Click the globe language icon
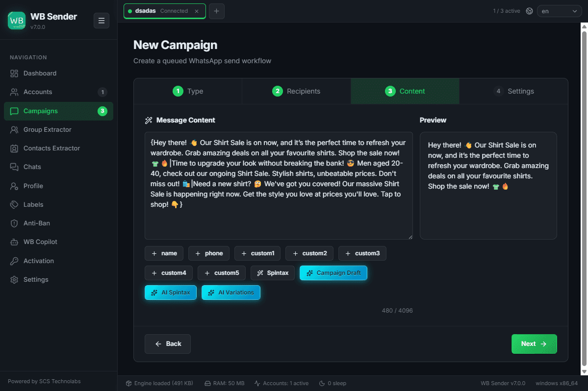This screenshot has width=588, height=391. [x=529, y=11]
